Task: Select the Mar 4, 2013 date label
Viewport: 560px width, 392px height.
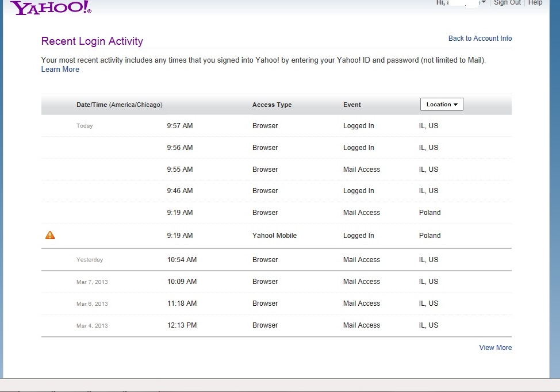Action: pyautogui.click(x=92, y=325)
